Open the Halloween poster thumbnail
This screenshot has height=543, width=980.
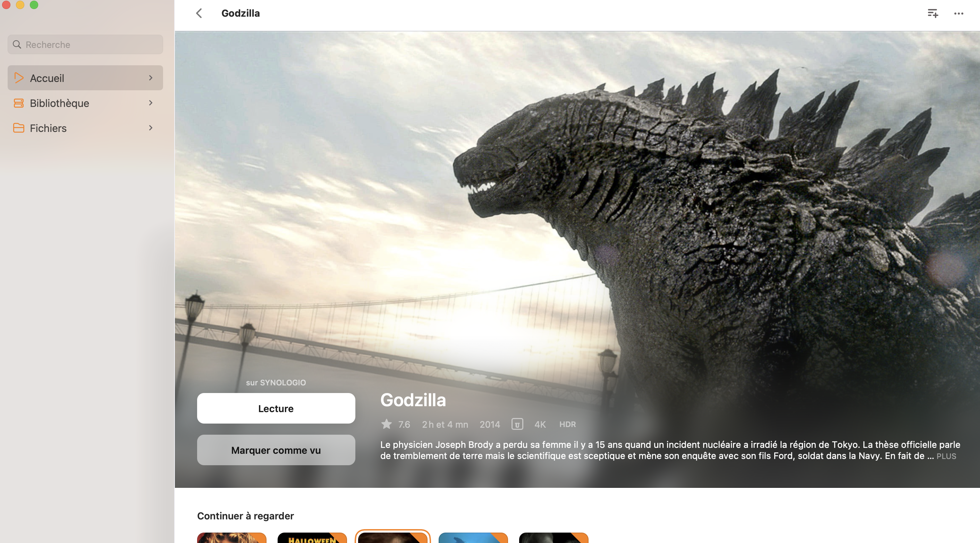click(312, 537)
